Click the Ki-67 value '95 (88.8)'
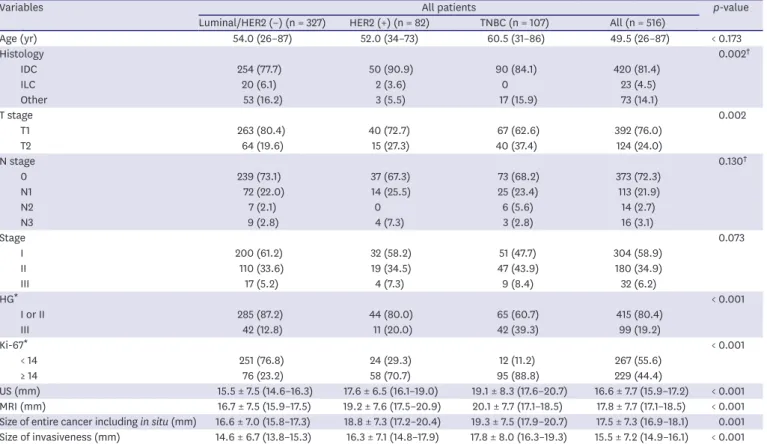This screenshot has width=767, height=444. click(x=516, y=376)
